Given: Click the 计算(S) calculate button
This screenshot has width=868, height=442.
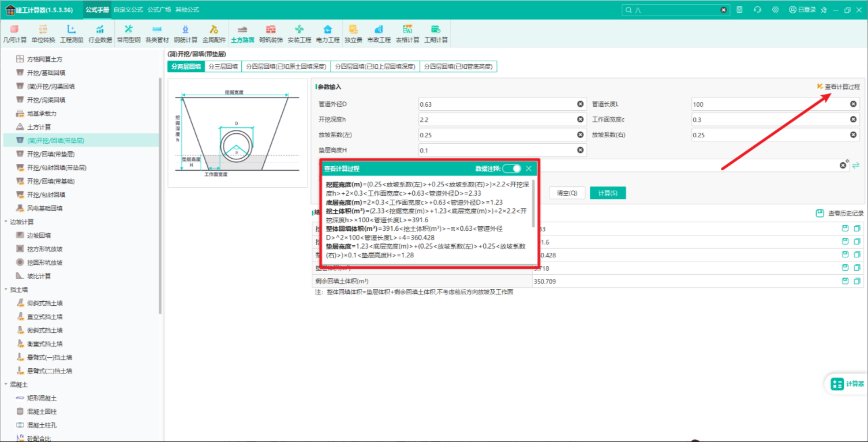Looking at the screenshot, I should point(608,193).
